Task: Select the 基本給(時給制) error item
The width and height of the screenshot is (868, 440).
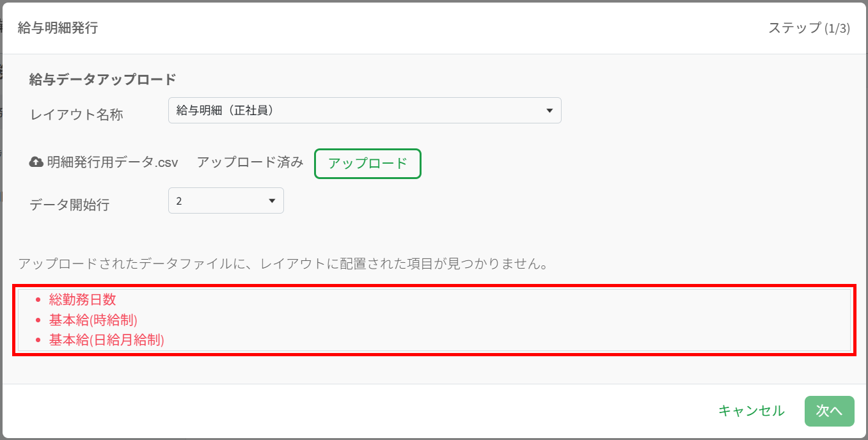Action: click(x=93, y=320)
